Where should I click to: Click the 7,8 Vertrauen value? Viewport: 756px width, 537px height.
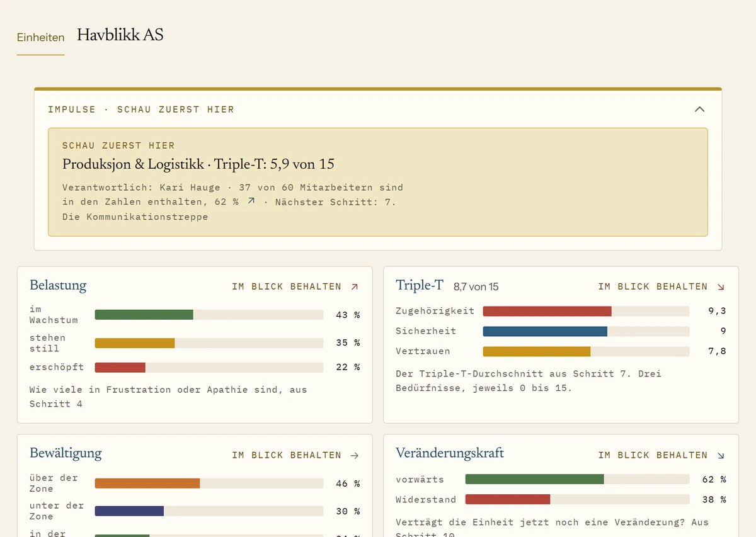tap(717, 351)
